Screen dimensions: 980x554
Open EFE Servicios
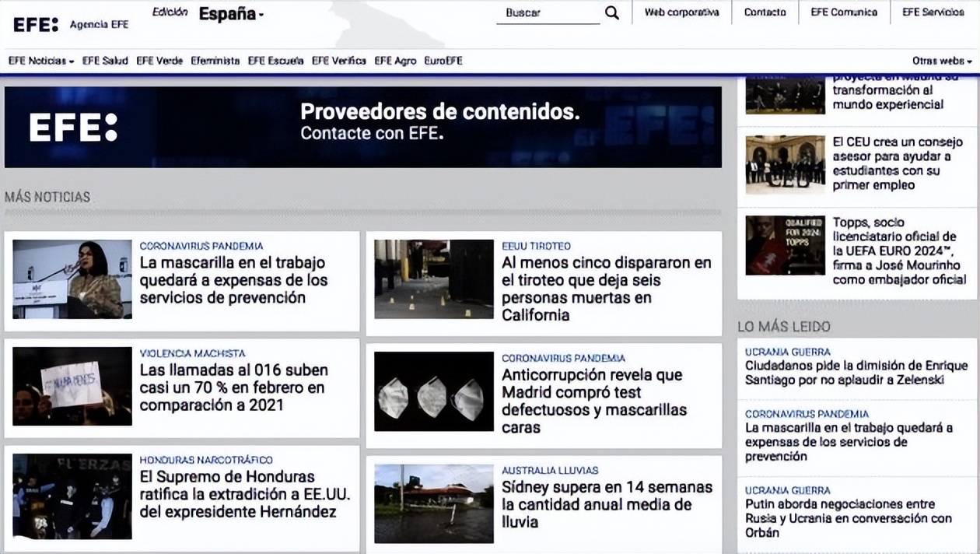(x=933, y=12)
